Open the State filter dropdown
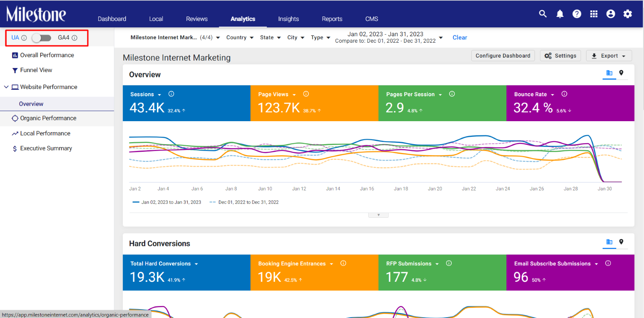 270,37
